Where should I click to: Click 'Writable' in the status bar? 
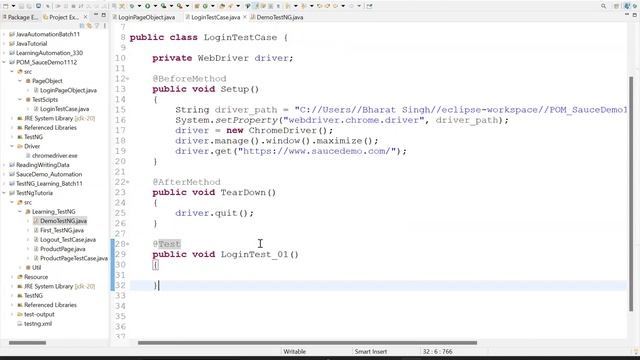pyautogui.click(x=294, y=351)
